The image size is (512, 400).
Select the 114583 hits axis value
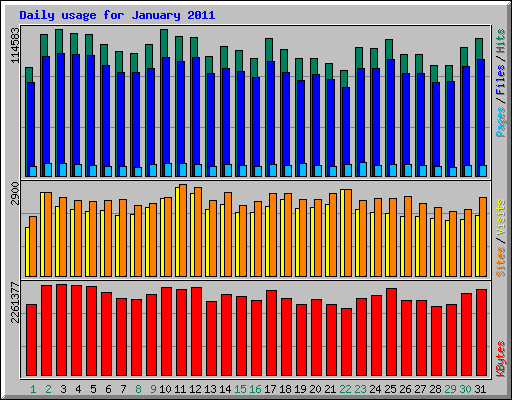(x=15, y=45)
